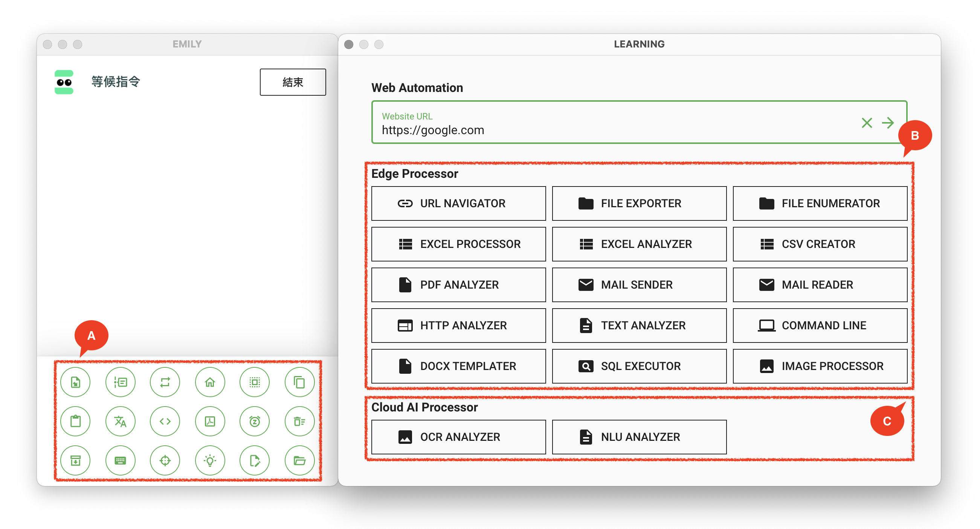Select the keyboard icon

click(120, 460)
